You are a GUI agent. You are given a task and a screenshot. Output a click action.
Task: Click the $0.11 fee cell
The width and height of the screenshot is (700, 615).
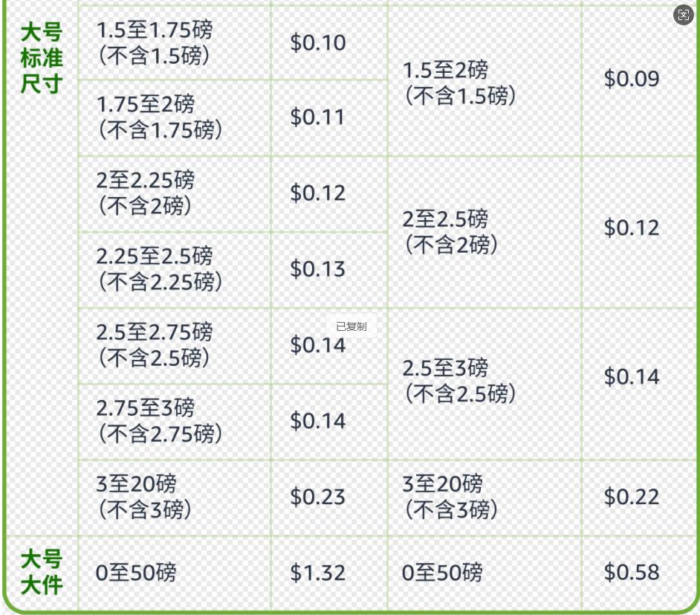(x=329, y=118)
